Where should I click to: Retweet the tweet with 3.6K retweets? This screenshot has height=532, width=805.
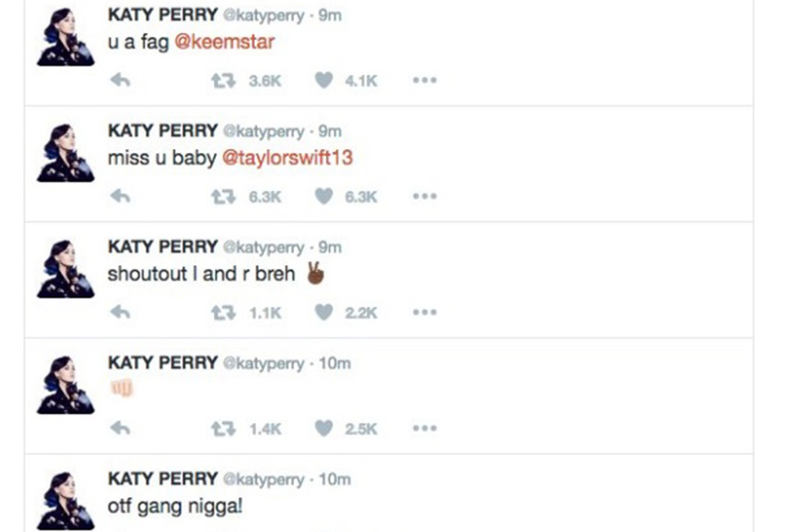(x=223, y=81)
